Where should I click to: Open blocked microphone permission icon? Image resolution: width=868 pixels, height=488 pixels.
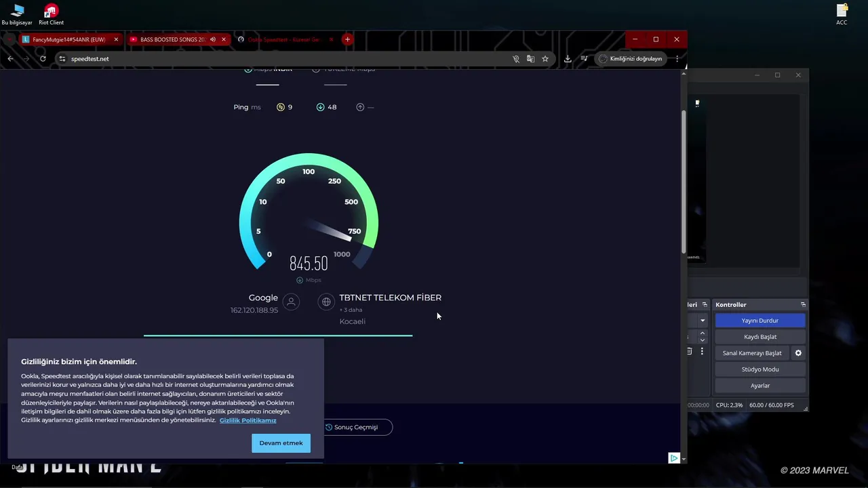pos(516,59)
